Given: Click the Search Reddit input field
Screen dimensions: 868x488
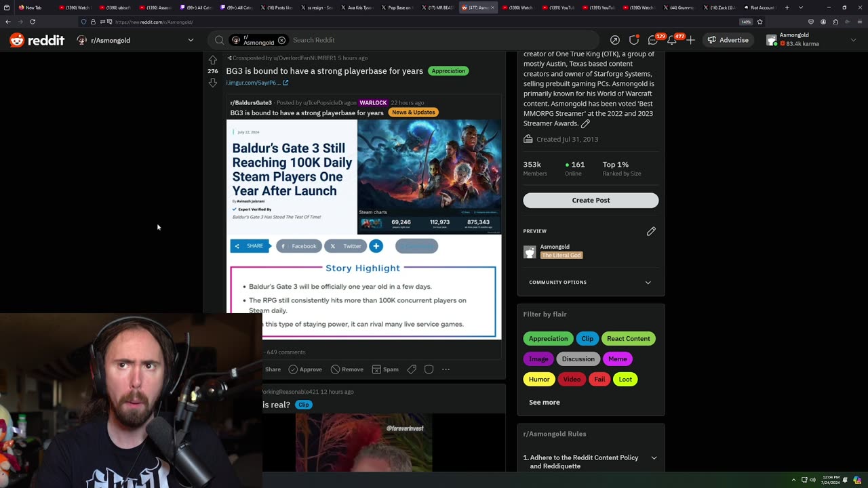Looking at the screenshot, I should tap(441, 40).
